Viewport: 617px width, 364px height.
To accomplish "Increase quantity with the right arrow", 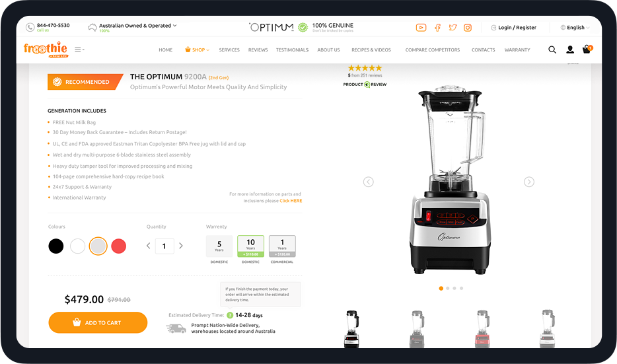I will coord(181,246).
